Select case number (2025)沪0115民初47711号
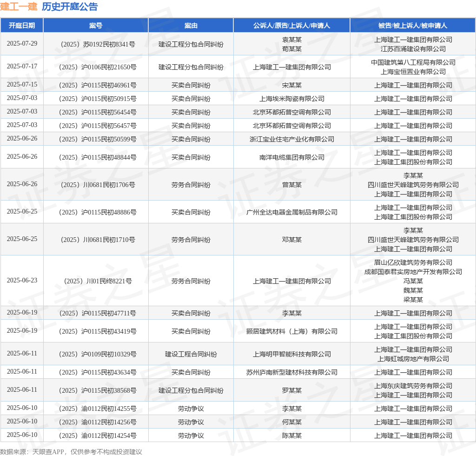 point(98,313)
